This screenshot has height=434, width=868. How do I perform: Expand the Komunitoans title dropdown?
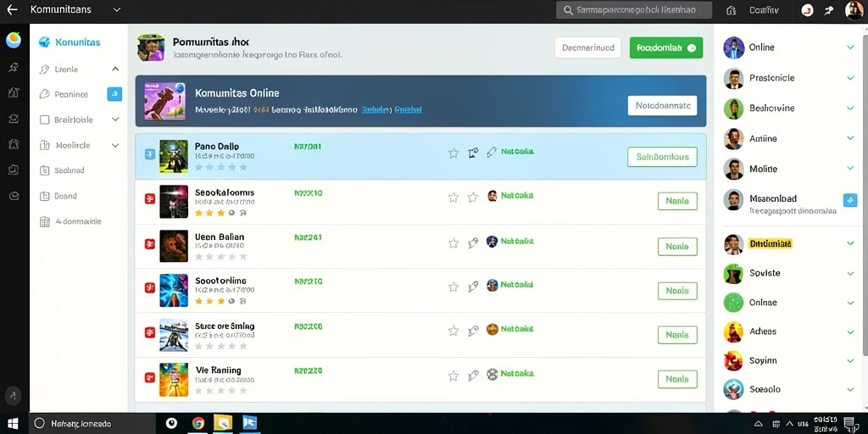tap(116, 10)
